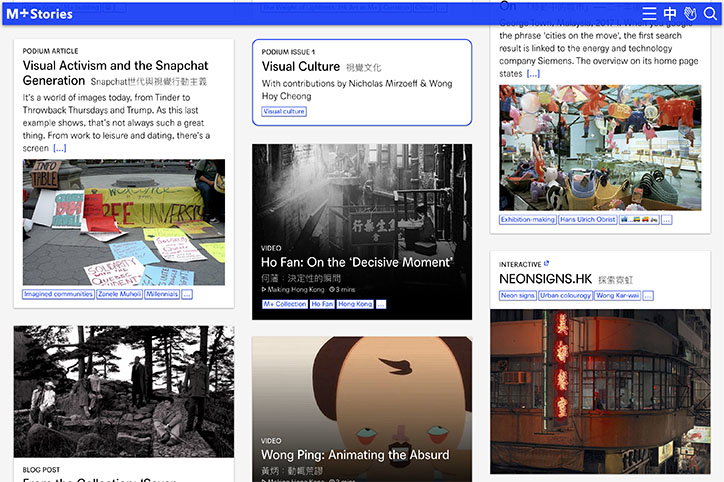Select the 'Ho Fan' tag
724x482 pixels.
322,304
